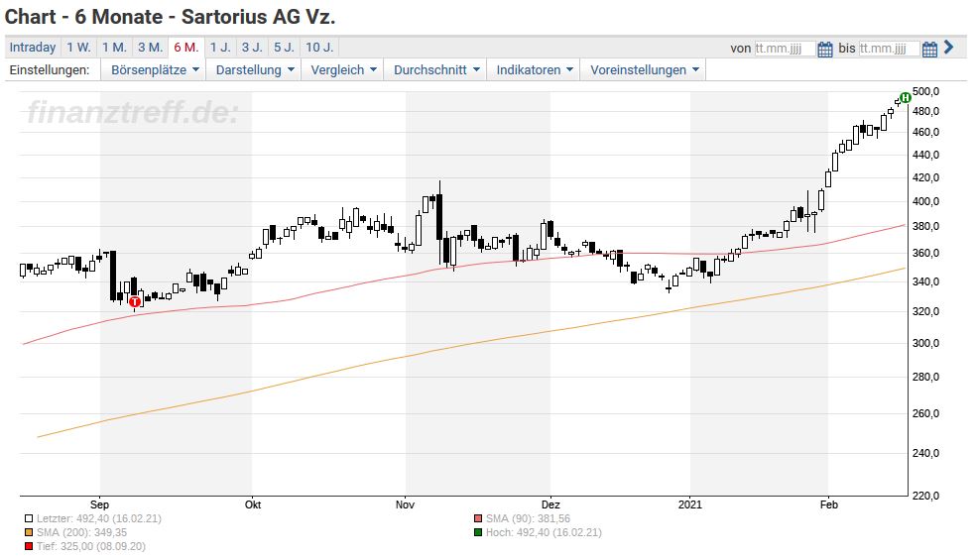Expand the Durchschnitt dropdown
Image resolution: width=976 pixels, height=560 pixels.
pyautogui.click(x=436, y=70)
